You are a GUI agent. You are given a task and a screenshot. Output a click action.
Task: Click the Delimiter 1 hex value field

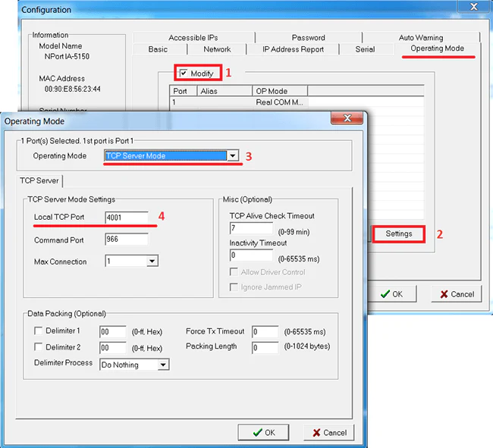coord(113,332)
